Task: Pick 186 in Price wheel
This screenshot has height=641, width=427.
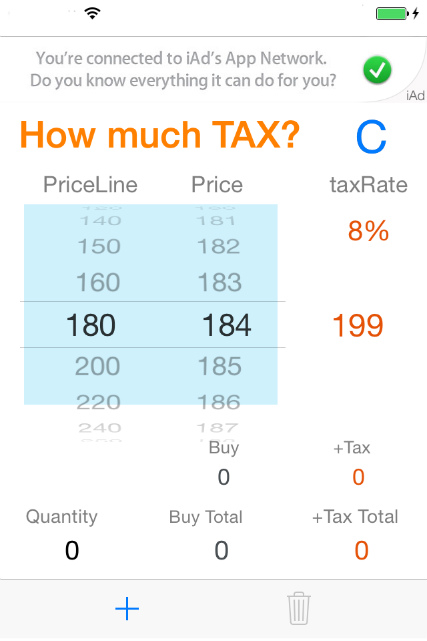Action: click(x=219, y=402)
